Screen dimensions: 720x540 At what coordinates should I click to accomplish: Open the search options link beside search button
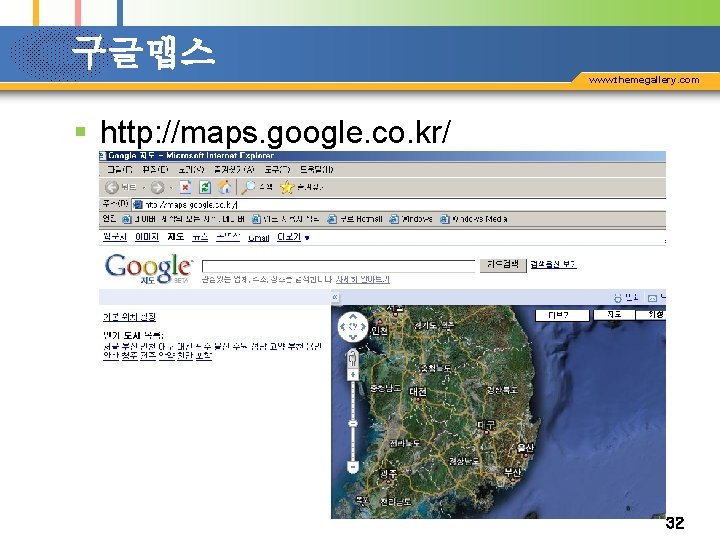click(x=553, y=264)
